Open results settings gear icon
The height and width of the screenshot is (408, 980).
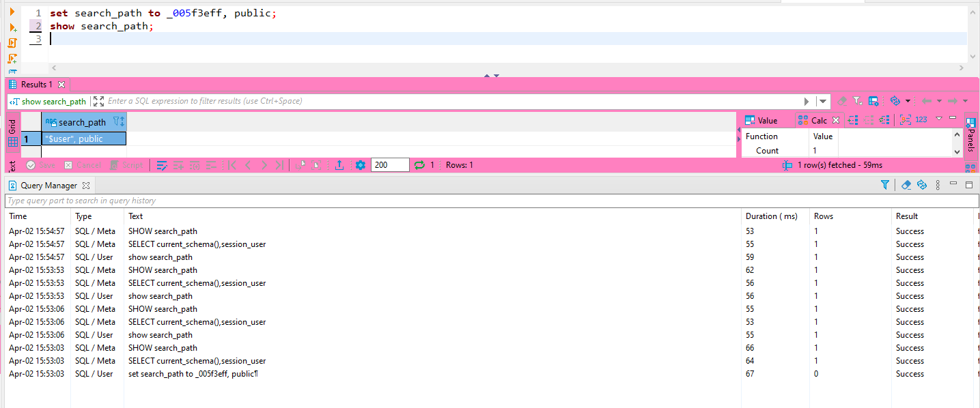point(361,165)
